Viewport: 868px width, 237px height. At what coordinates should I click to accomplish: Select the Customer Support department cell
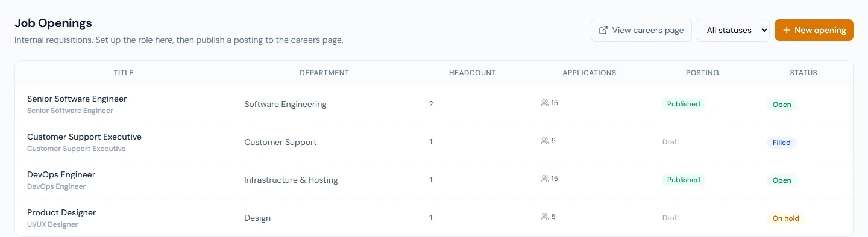point(280,142)
